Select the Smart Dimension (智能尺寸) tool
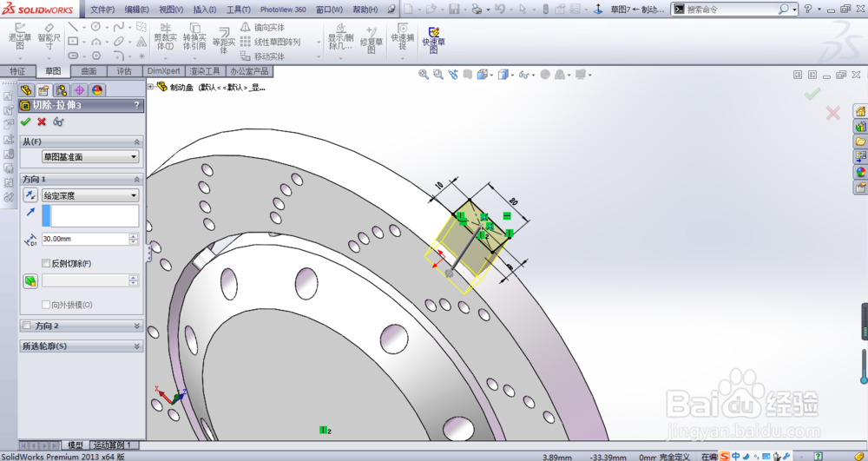Image resolution: width=868 pixels, height=461 pixels. click(x=49, y=37)
